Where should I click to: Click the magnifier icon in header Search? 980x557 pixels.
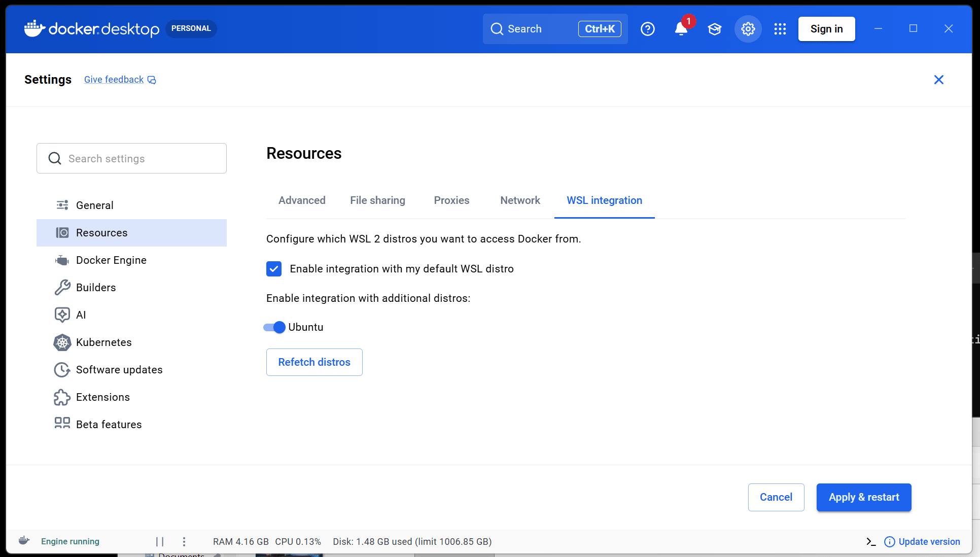pyautogui.click(x=497, y=29)
